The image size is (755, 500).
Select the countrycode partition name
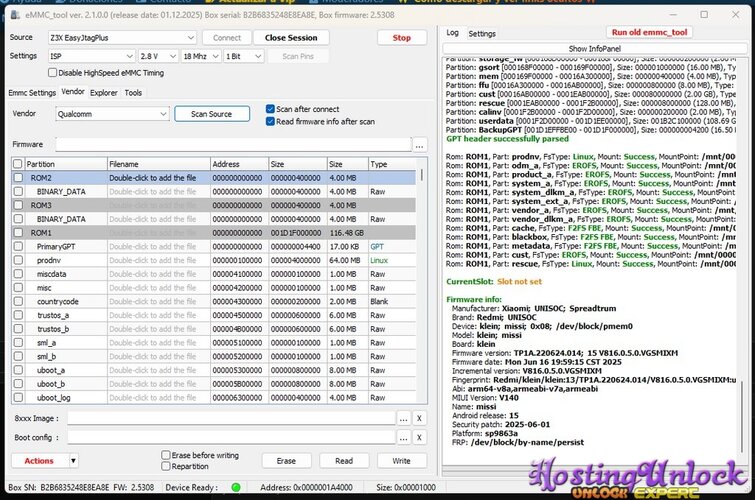click(57, 302)
